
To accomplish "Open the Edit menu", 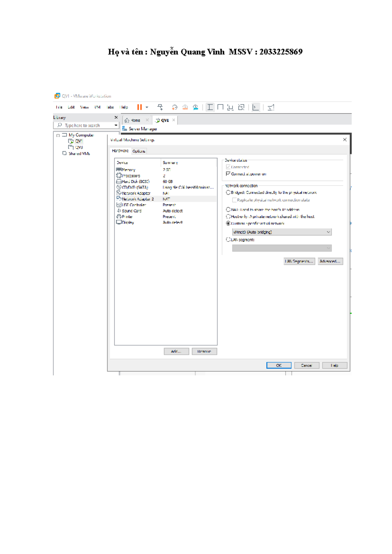I will (x=71, y=107).
